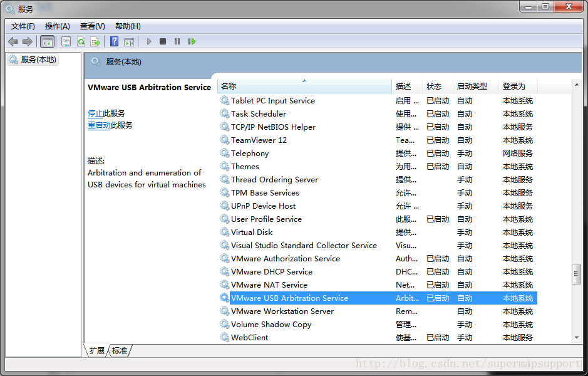Click the scroll-down arrow of the services list
588x376 pixels.
coord(577,337)
